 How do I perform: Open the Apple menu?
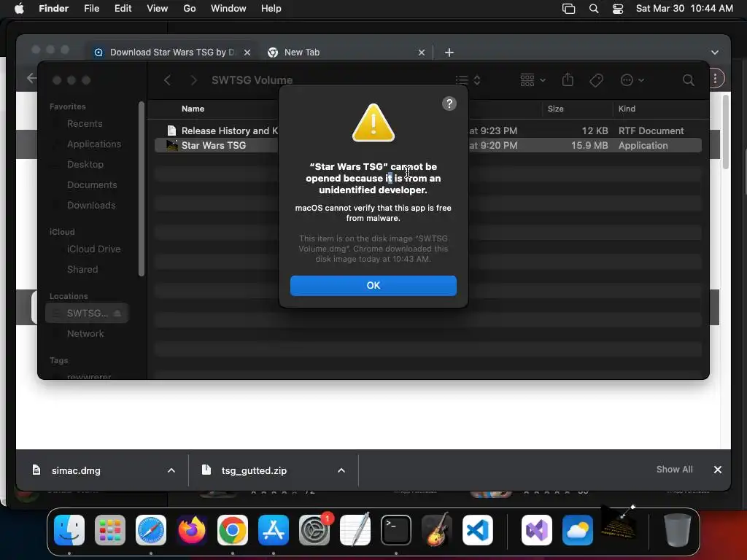pyautogui.click(x=19, y=9)
